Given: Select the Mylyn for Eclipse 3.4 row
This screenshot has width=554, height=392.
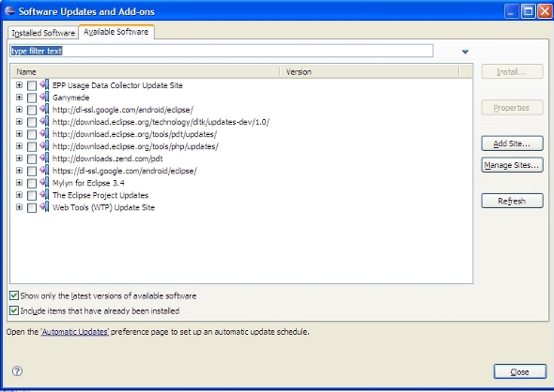Looking at the screenshot, I should tap(88, 183).
